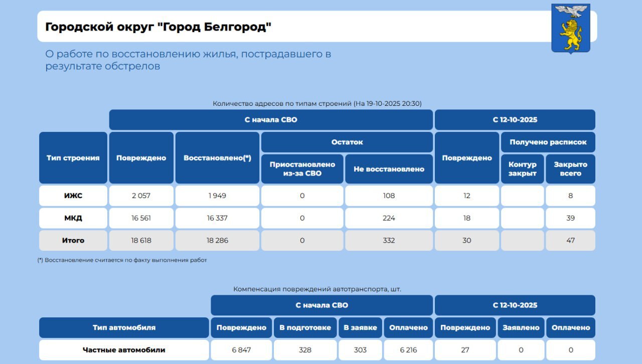Select the "Контур закрыт" column header
Viewport: 642px width, 364px height.
(522, 169)
